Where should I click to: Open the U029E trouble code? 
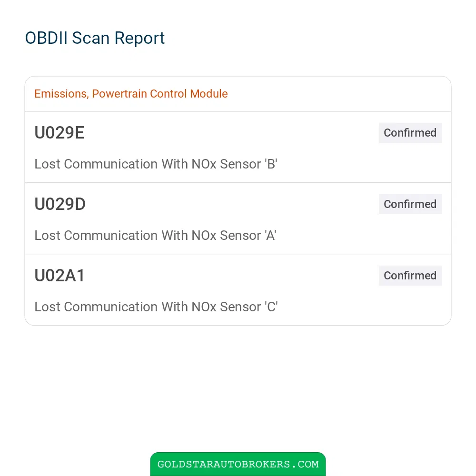click(x=59, y=133)
